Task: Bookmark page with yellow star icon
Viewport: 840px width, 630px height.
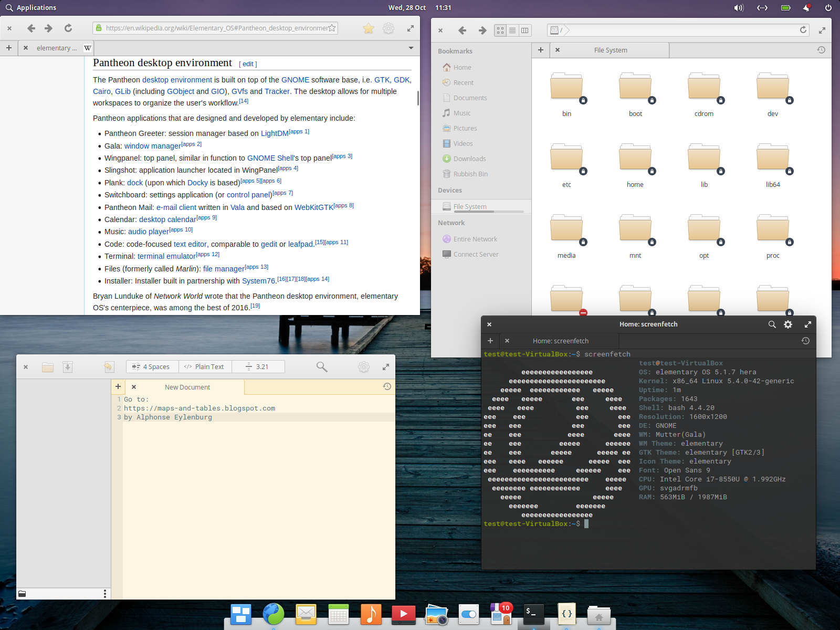Action: [x=369, y=28]
